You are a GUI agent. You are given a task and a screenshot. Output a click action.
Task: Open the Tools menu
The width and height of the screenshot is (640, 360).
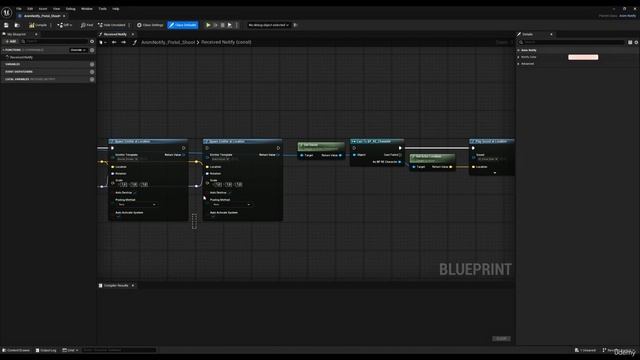pyautogui.click(x=102, y=9)
